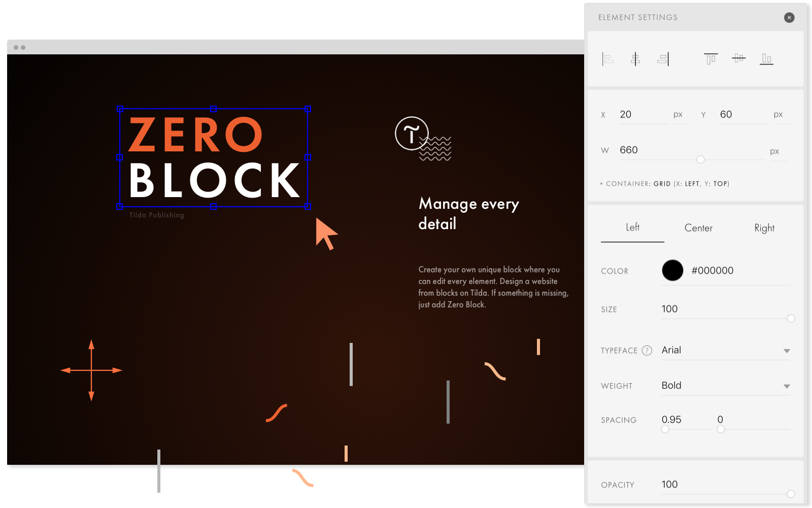The width and height of the screenshot is (812, 508).
Task: Select the Center text alignment tab
Action: [x=698, y=228]
